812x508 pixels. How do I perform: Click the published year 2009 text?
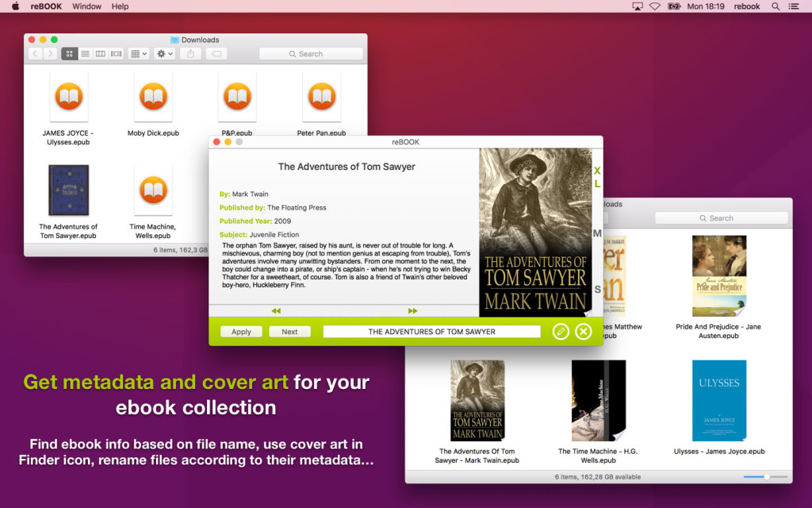[282, 221]
